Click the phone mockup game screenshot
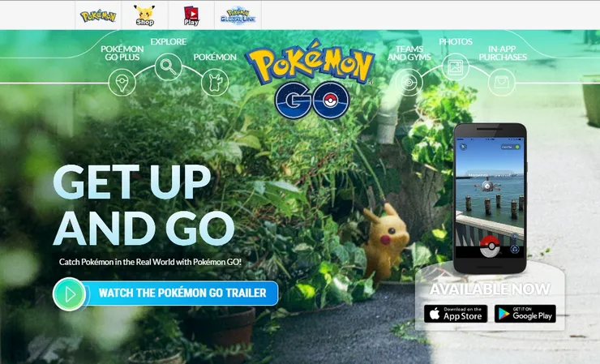 490,198
